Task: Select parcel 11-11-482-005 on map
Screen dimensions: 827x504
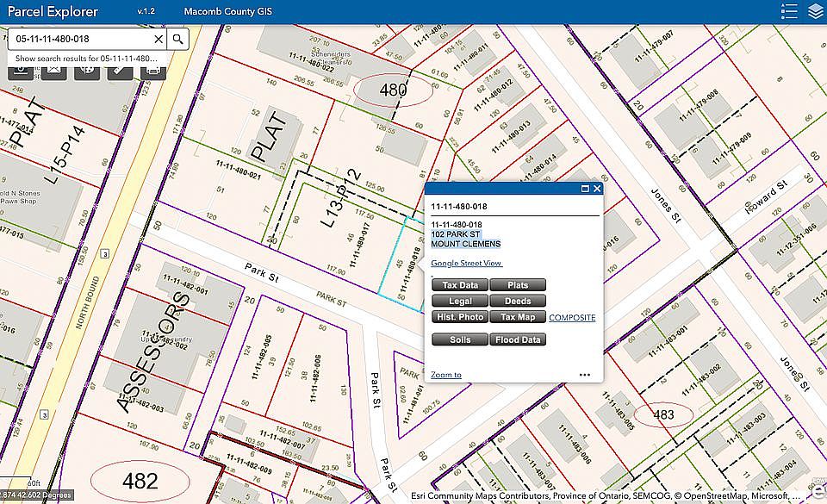Action: coord(262,357)
